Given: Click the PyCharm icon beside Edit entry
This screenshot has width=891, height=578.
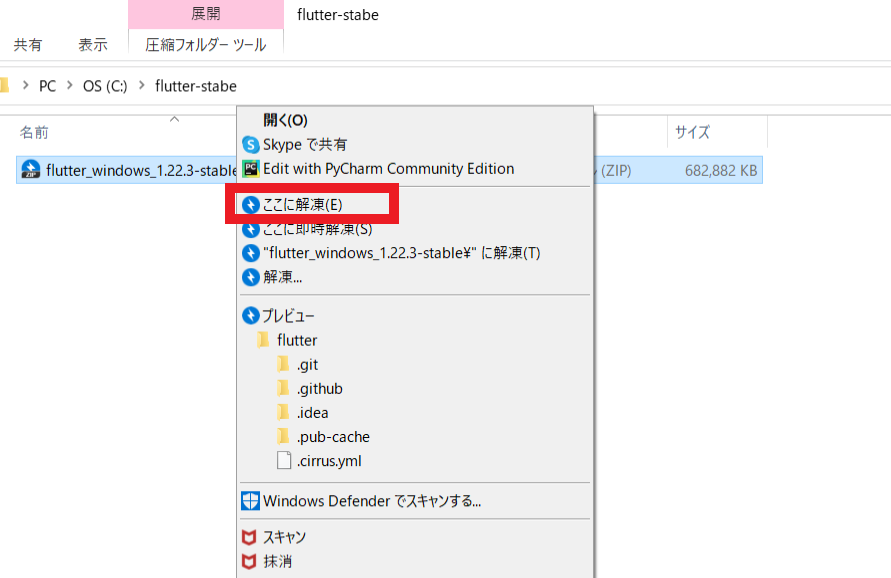Looking at the screenshot, I should (x=251, y=169).
